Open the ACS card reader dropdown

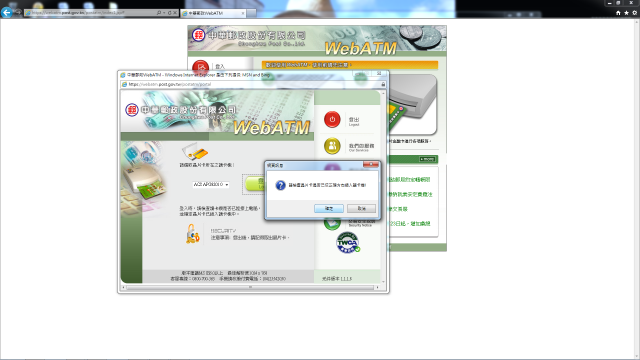pyautogui.click(x=211, y=184)
